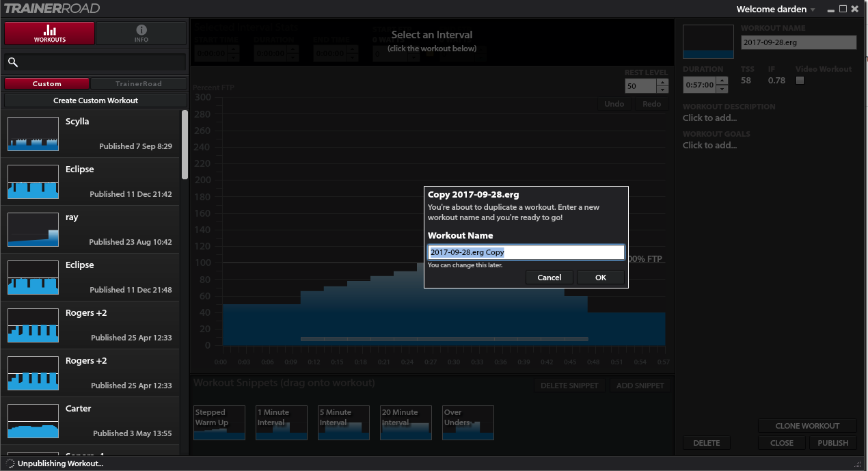The height and width of the screenshot is (471, 868).
Task: Open the Scylla workout thumbnail
Action: click(33, 134)
